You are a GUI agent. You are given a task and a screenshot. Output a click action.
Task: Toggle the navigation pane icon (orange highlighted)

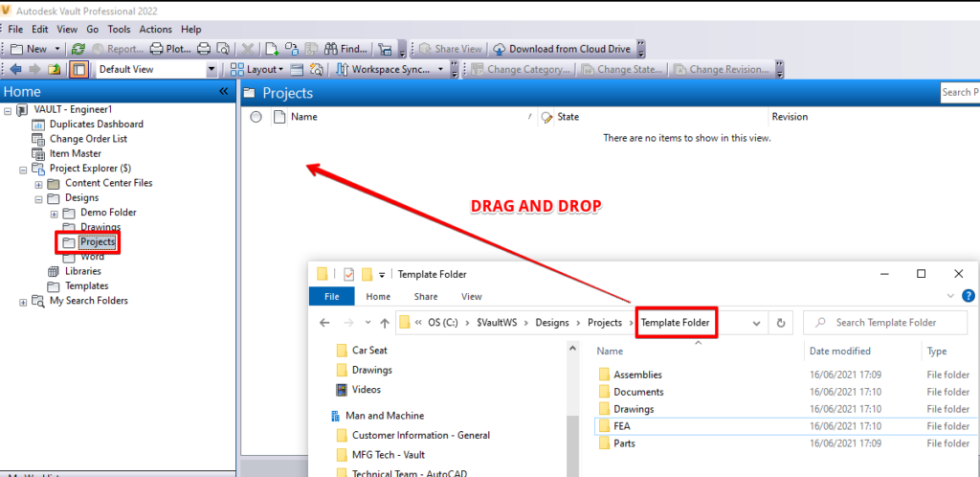(x=78, y=69)
